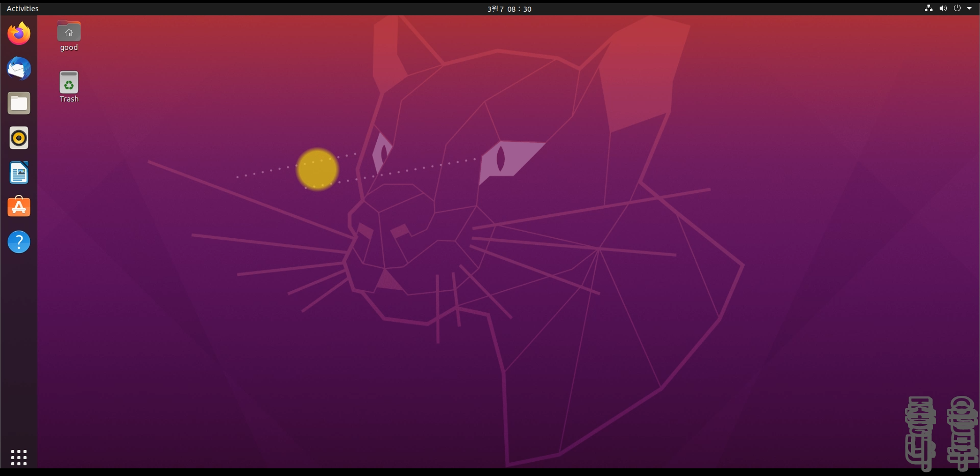Select the Trash desktop icon

tap(69, 82)
